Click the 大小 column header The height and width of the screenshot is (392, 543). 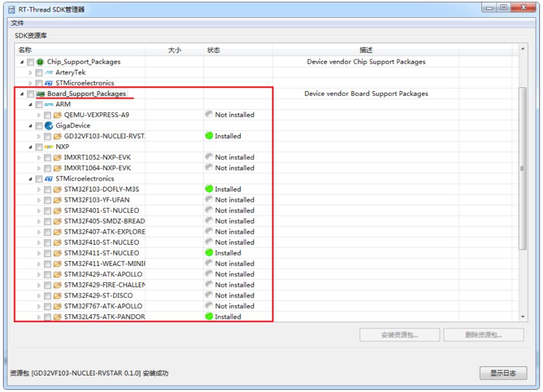pos(174,50)
